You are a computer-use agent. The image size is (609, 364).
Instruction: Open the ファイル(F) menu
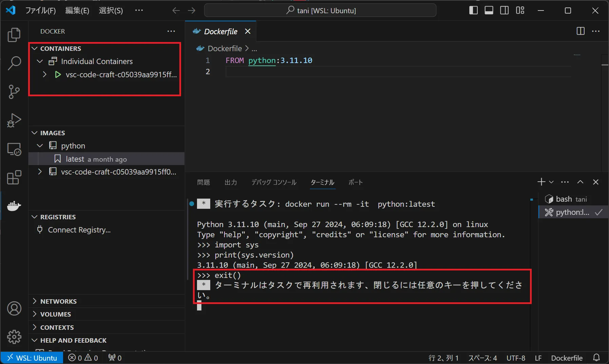pyautogui.click(x=40, y=11)
